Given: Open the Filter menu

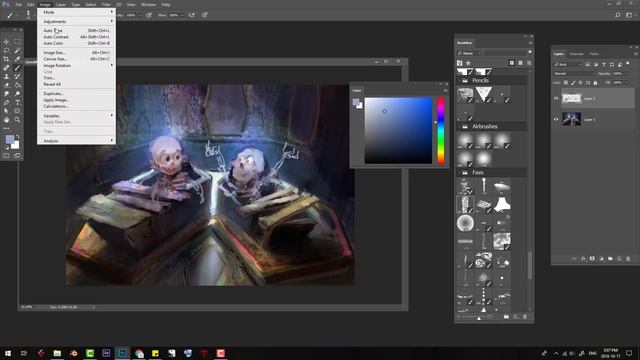Looking at the screenshot, I should pos(106,4).
